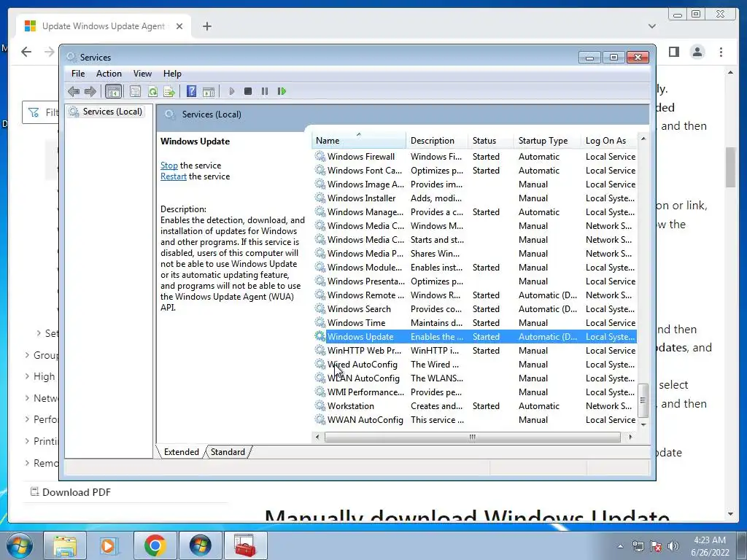Open the File menu in Services

[77, 74]
